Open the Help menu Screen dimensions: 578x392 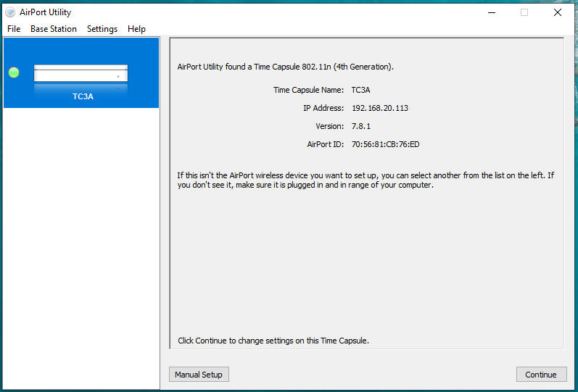pos(136,29)
